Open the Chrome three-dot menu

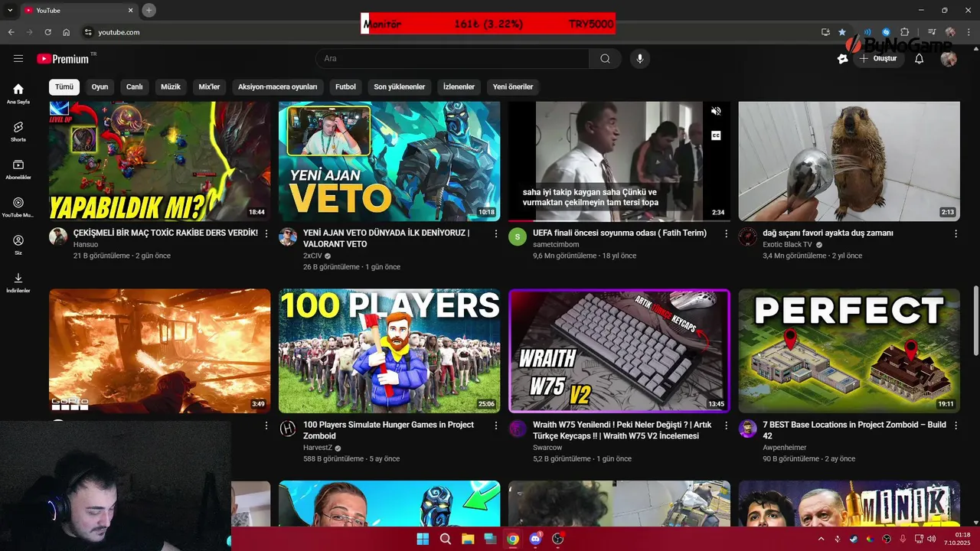tap(968, 32)
